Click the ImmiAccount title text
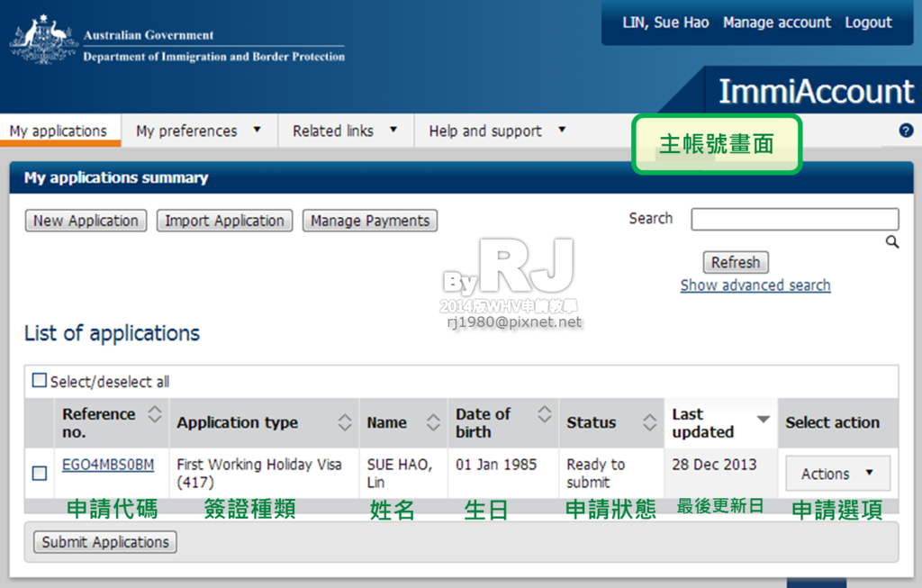The height and width of the screenshot is (588, 922). 816,92
